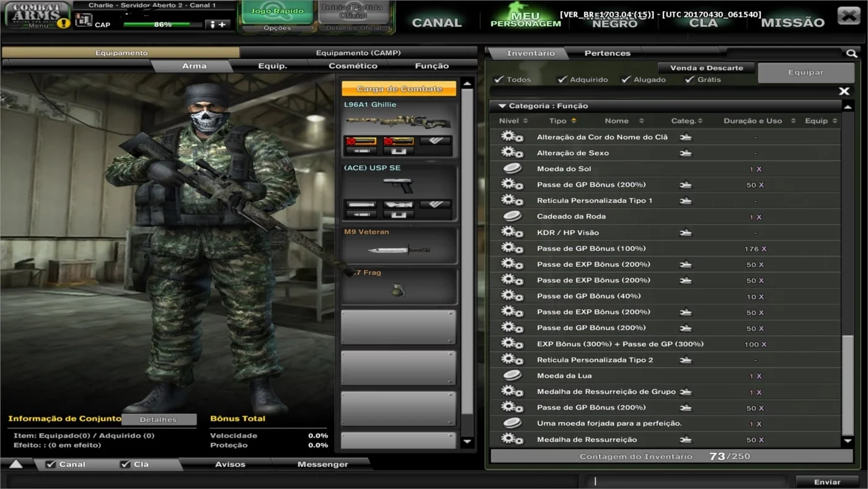Open the Equip. sub-tab
The image size is (868, 489).
pyautogui.click(x=273, y=66)
